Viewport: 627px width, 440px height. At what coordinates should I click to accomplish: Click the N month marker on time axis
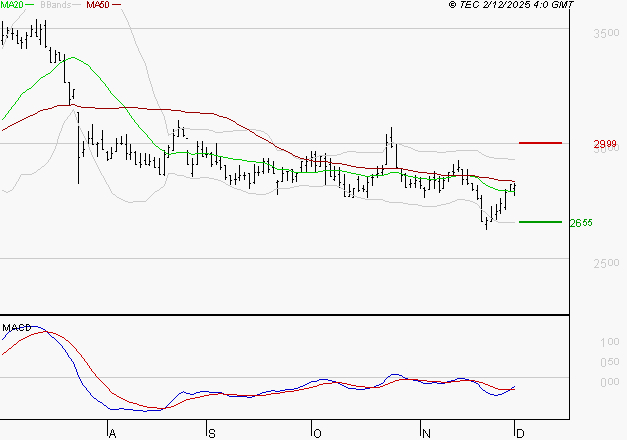click(426, 434)
